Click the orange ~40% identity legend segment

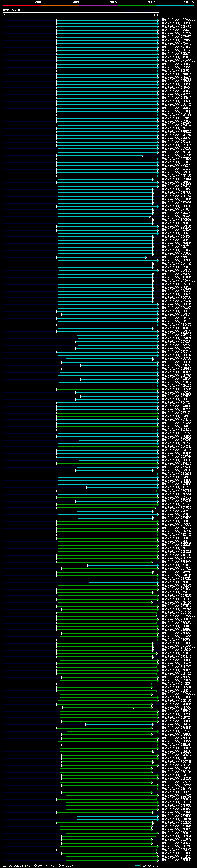tap(60, 6)
